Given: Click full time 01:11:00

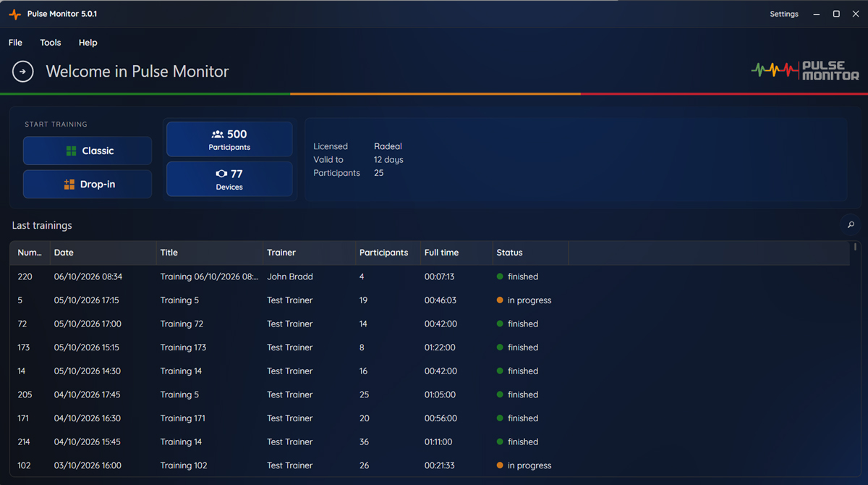Looking at the screenshot, I should tap(438, 442).
